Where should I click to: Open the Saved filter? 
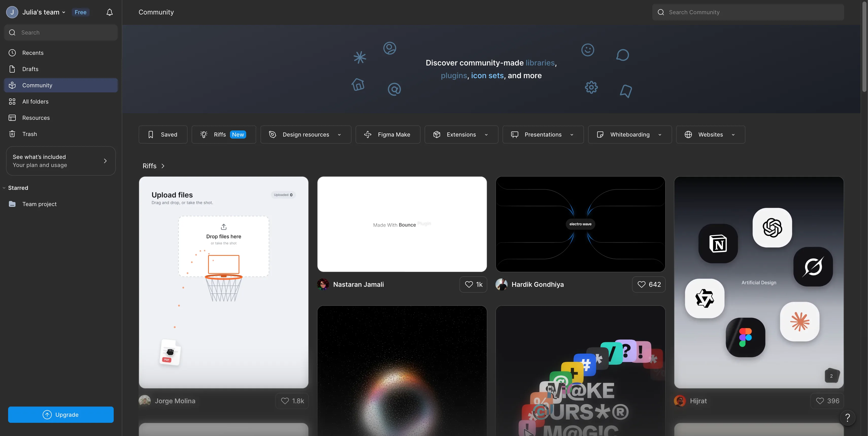163,135
